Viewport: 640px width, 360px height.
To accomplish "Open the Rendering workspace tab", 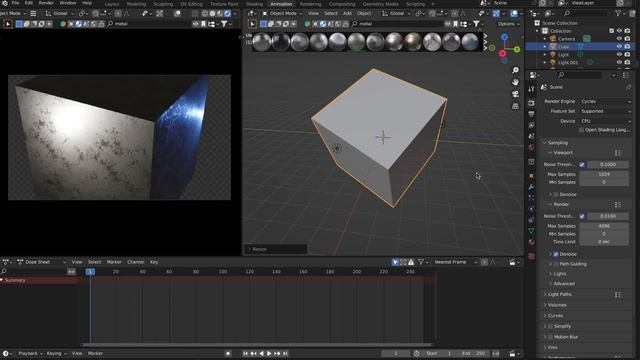I will pyautogui.click(x=310, y=4).
